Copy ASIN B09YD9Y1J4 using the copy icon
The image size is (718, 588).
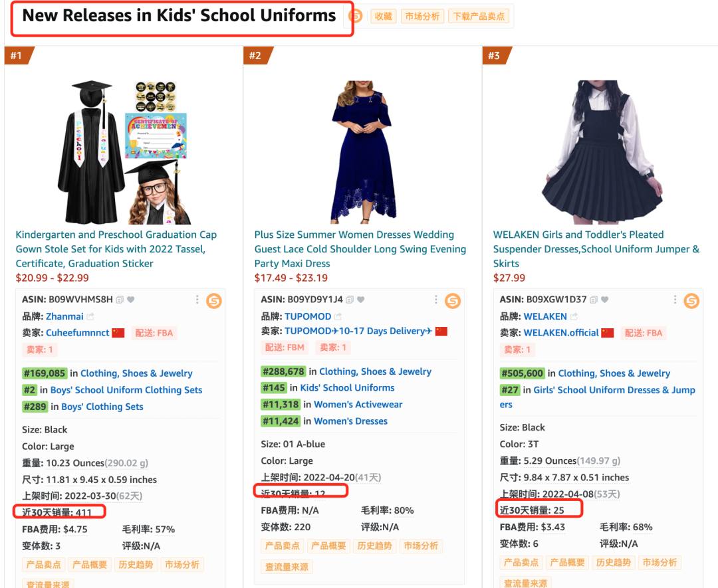click(x=350, y=300)
